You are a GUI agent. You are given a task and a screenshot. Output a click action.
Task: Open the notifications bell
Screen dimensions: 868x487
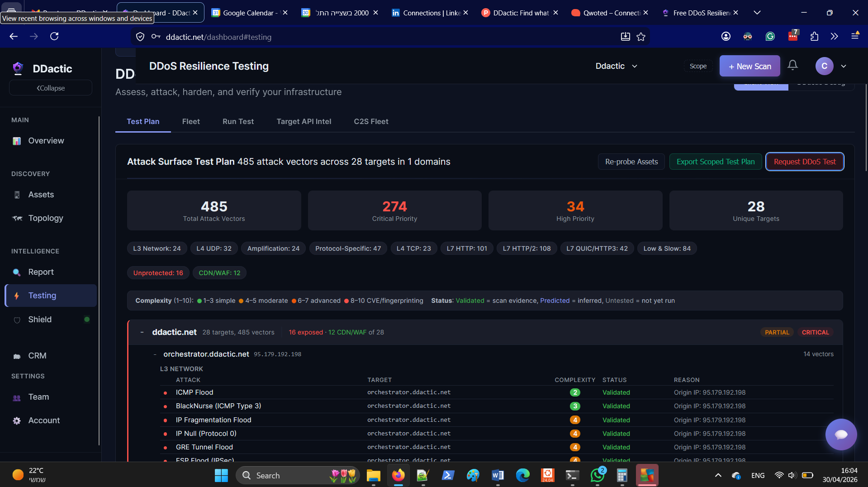(x=792, y=66)
